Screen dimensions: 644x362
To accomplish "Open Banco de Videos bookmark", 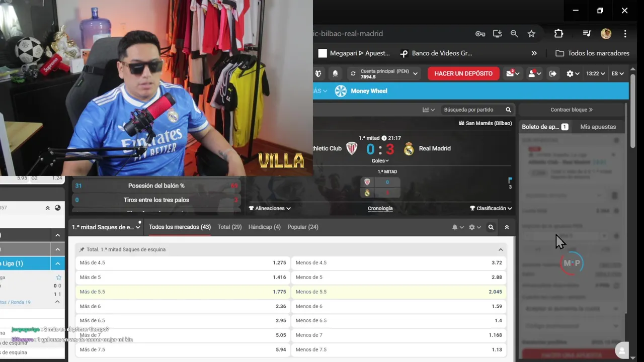I will [x=436, y=53].
